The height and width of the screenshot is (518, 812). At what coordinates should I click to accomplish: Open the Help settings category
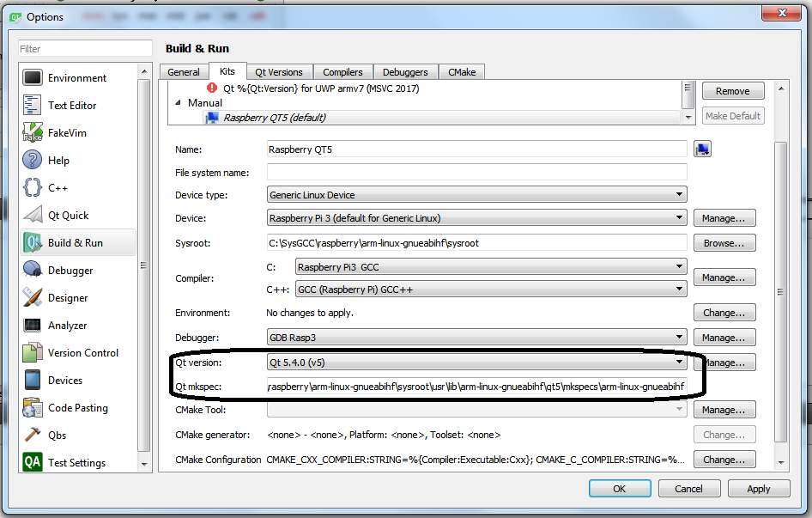coord(77,161)
